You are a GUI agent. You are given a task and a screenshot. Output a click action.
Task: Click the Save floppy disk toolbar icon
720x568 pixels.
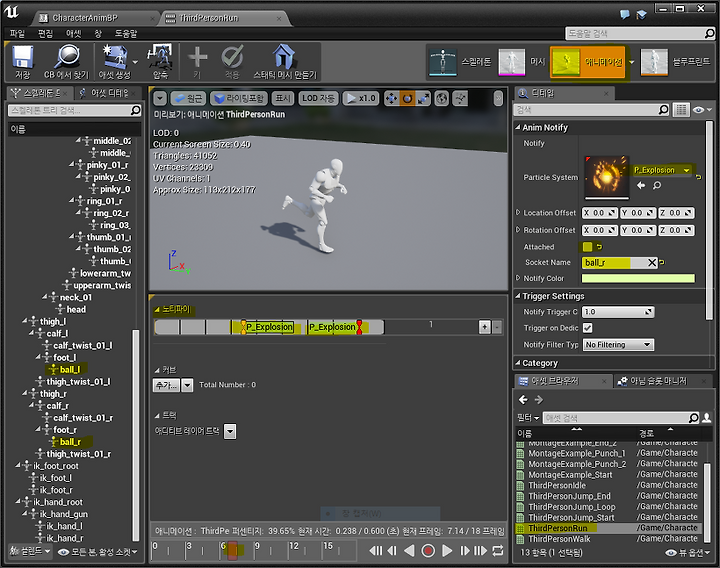tap(22, 57)
